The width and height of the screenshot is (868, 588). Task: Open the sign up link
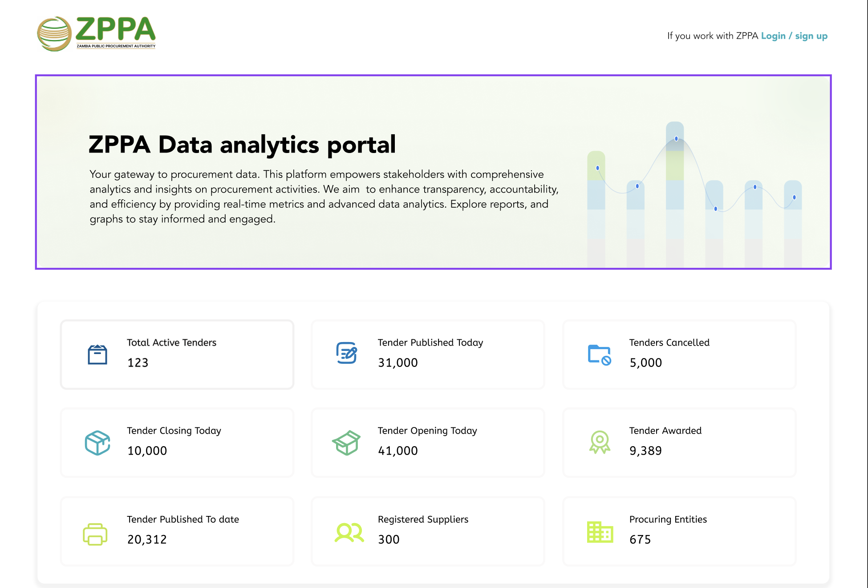(811, 36)
